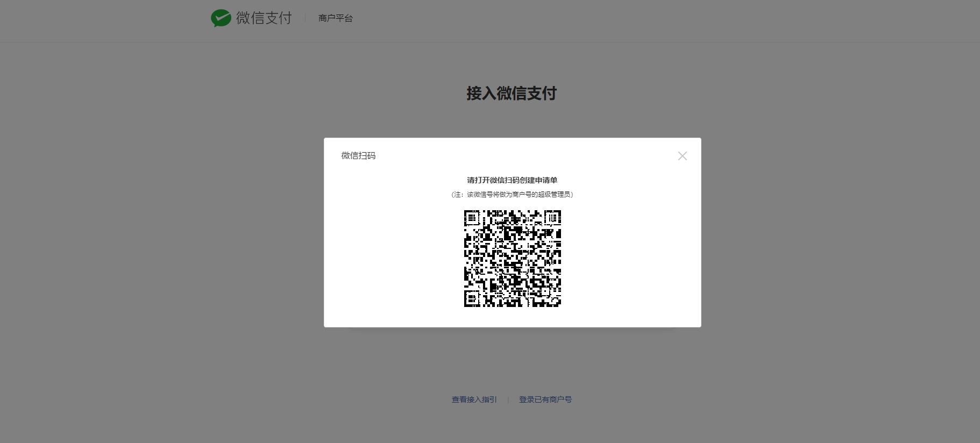Image resolution: width=980 pixels, height=443 pixels.
Task: Click the super administrator note text
Action: click(512, 195)
